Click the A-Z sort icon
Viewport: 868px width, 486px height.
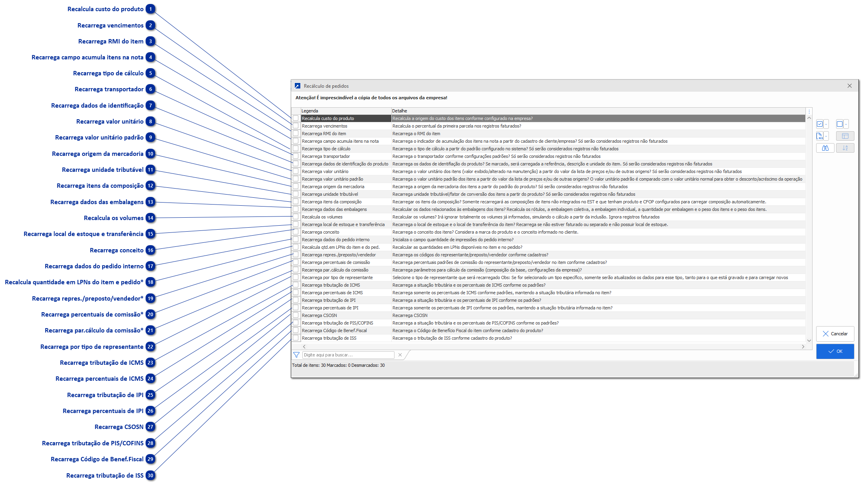pos(845,148)
